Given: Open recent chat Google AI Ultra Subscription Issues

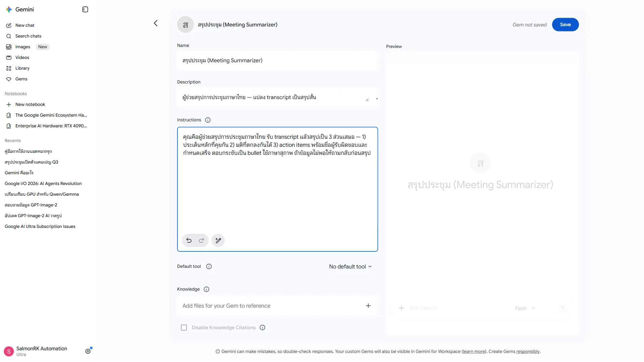Looking at the screenshot, I should click(x=40, y=227).
